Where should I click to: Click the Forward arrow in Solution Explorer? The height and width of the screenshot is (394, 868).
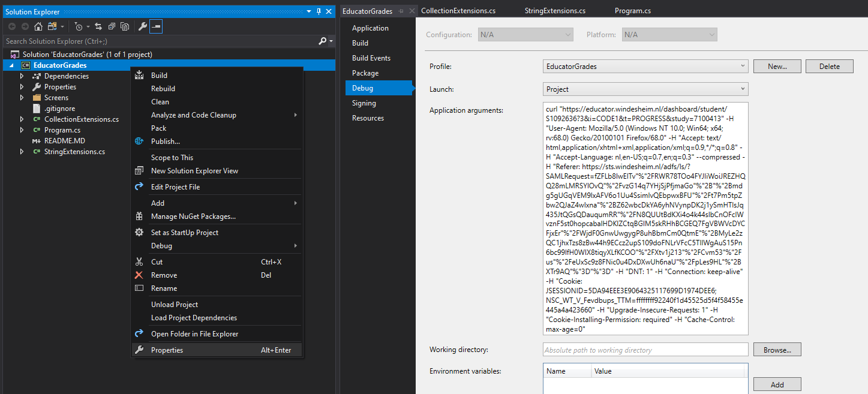pos(25,26)
